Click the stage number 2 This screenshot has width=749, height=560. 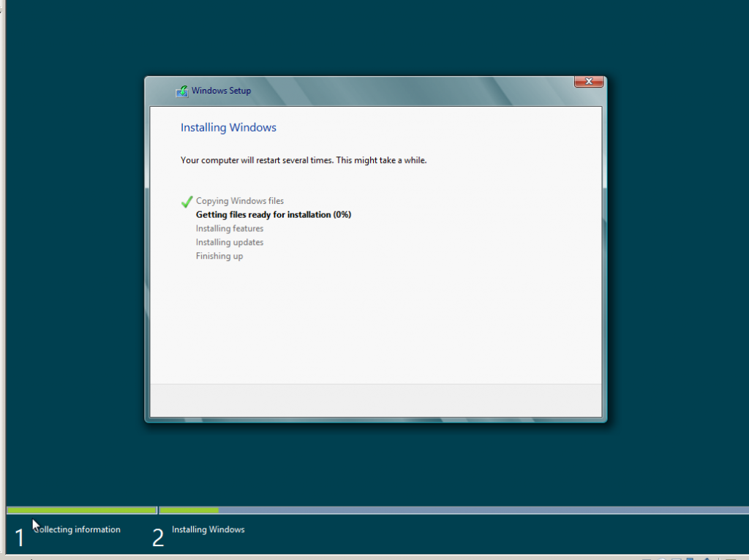tap(158, 538)
